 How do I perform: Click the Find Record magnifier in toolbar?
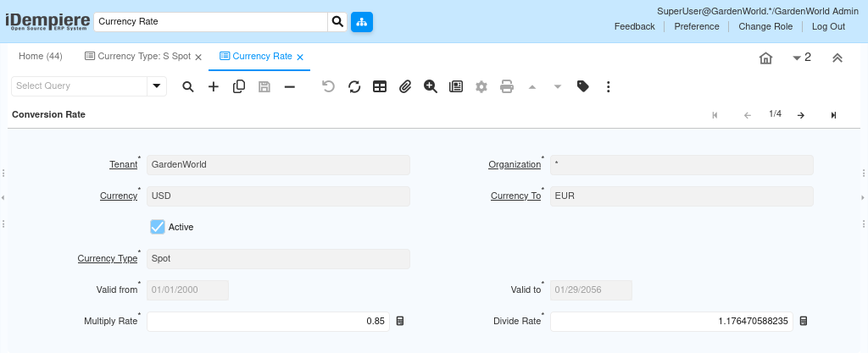click(x=188, y=86)
